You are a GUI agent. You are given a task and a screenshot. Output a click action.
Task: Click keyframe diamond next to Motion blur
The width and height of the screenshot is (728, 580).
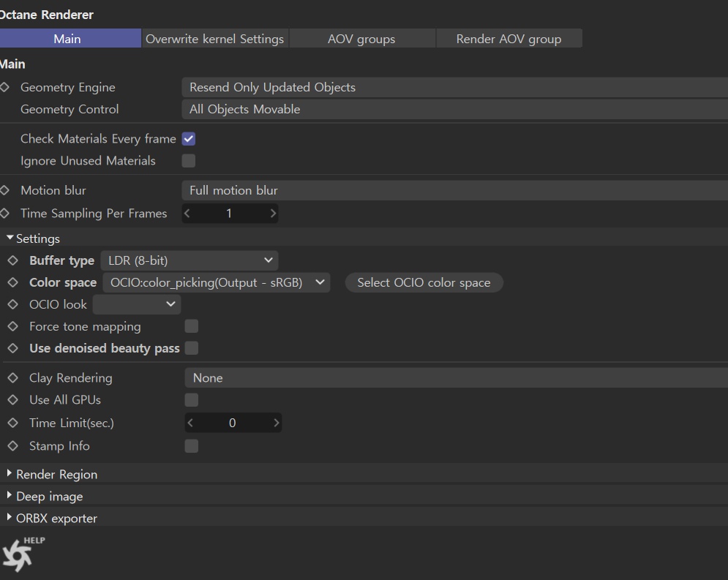tap(4, 190)
